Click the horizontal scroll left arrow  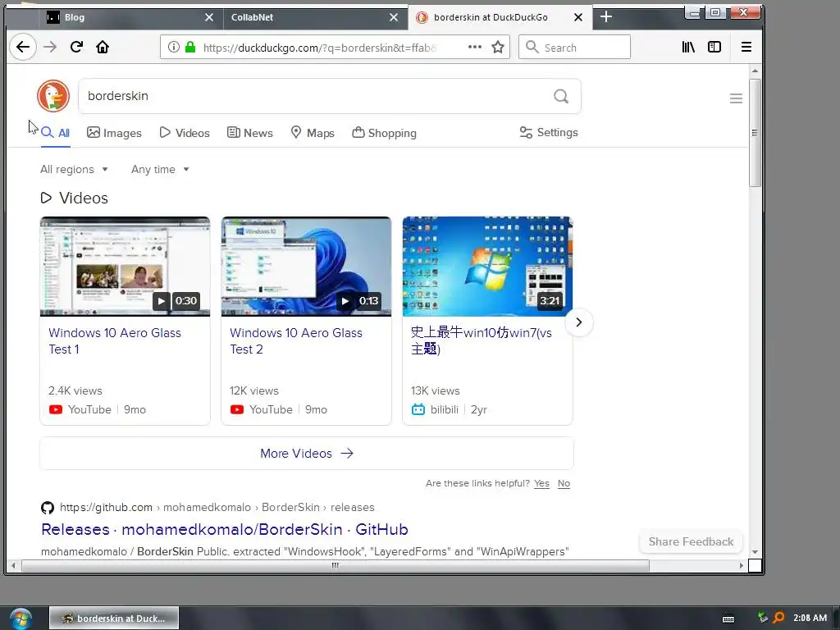13,565
